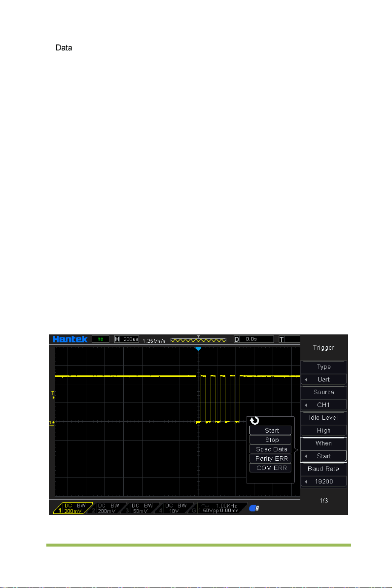The width and height of the screenshot is (392, 588).
Task: Choose COM ERR trigger condition
Action: (x=271, y=468)
